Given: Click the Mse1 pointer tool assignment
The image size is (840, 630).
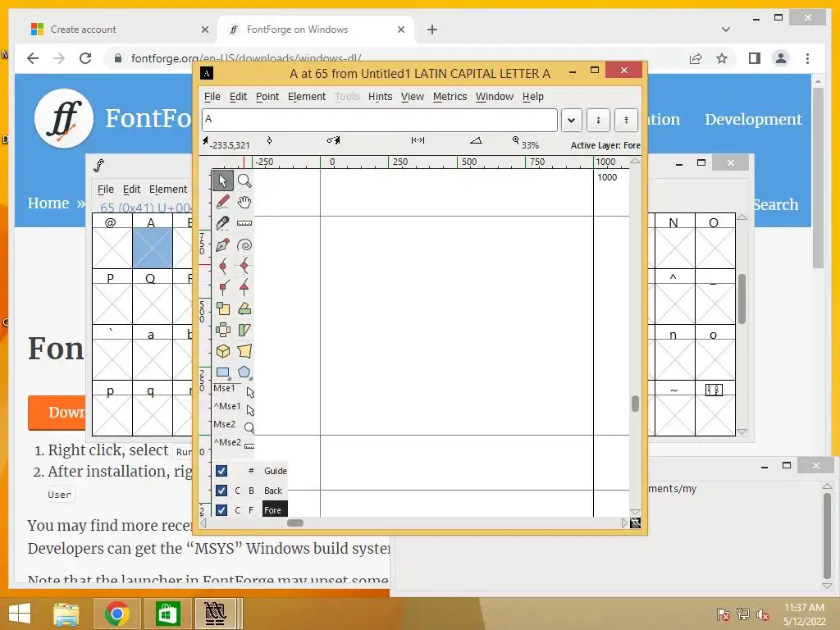Looking at the screenshot, I should point(234,390).
